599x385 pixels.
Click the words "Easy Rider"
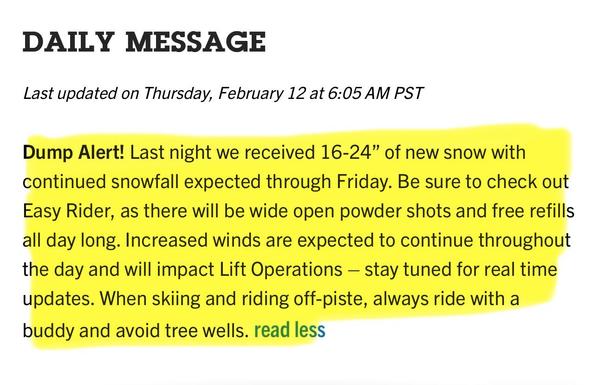click(x=66, y=212)
